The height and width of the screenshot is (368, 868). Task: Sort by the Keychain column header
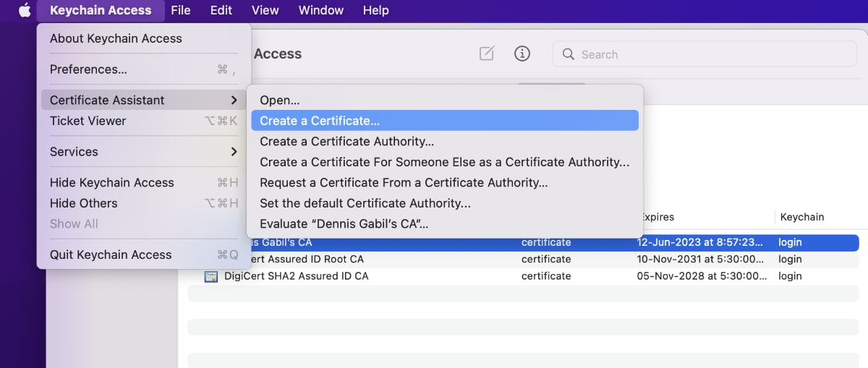coord(801,217)
